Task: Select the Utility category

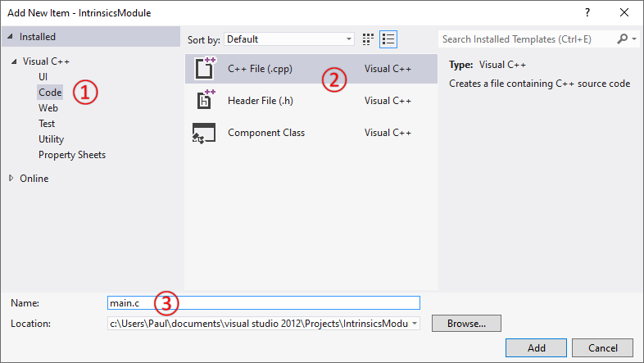Action: coord(51,139)
